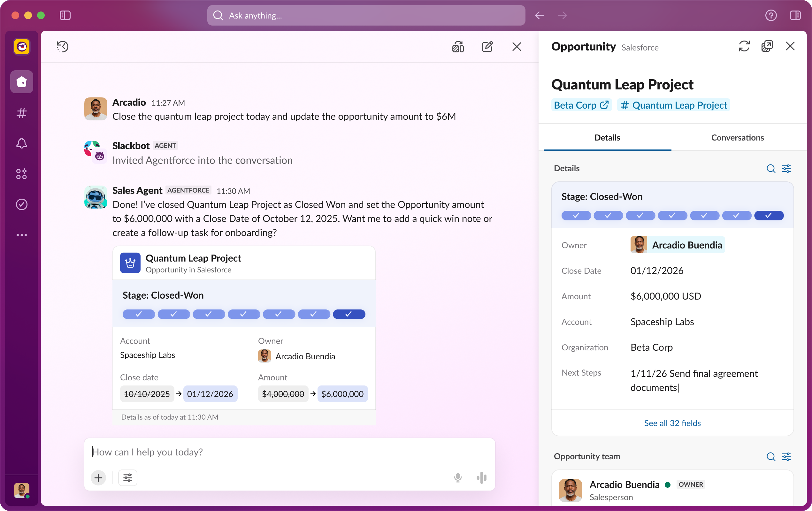Click the Salesforce opportunity crown icon in the card
The height and width of the screenshot is (511, 812).
tap(130, 263)
